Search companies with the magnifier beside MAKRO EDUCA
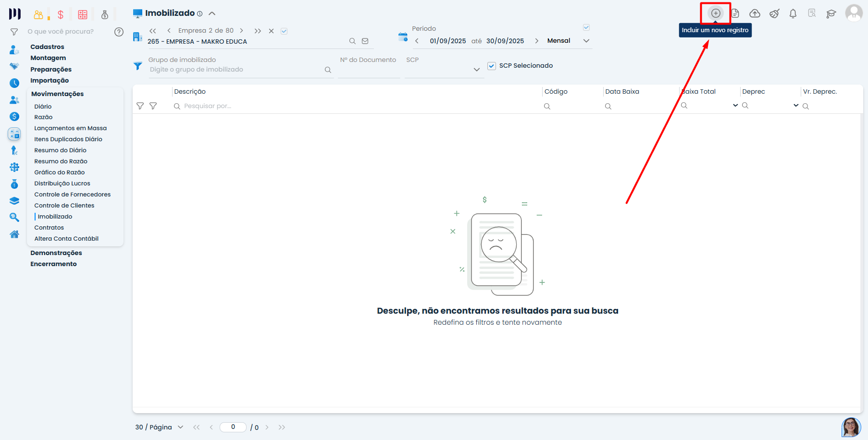The image size is (868, 440). (x=352, y=41)
